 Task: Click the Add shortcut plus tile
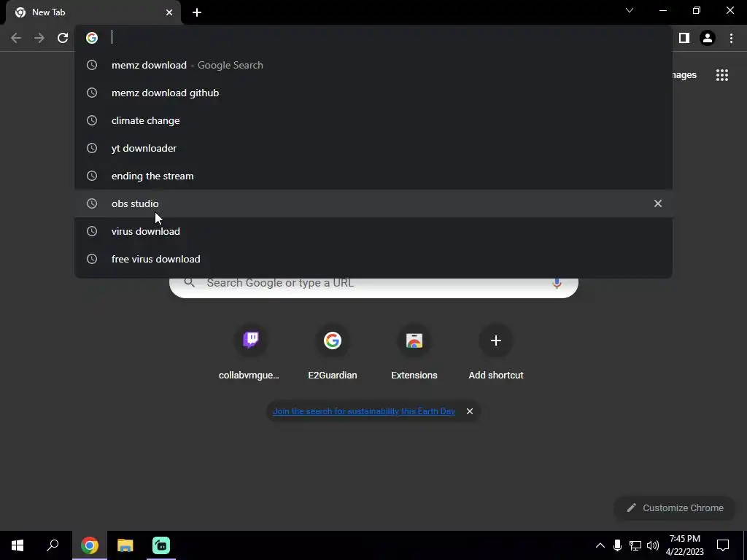coord(496,352)
